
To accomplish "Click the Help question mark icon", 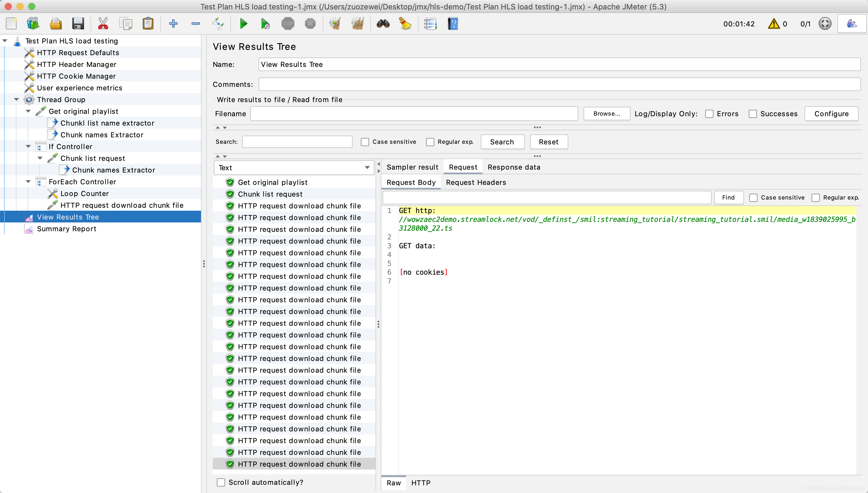I will 453,24.
